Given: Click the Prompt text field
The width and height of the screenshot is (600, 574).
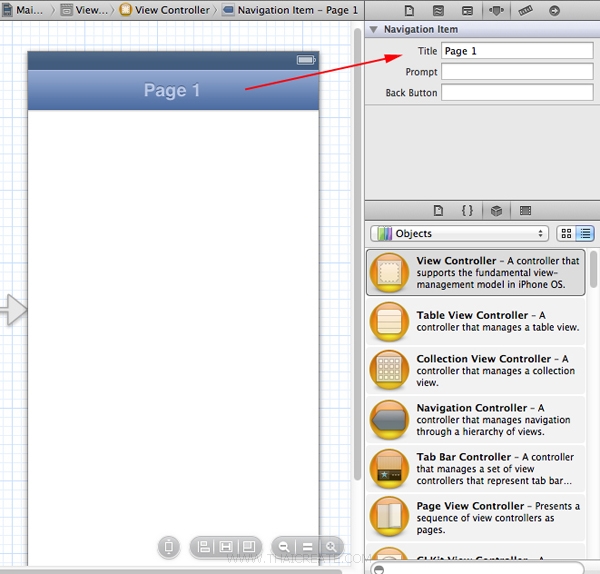Looking at the screenshot, I should tap(517, 72).
